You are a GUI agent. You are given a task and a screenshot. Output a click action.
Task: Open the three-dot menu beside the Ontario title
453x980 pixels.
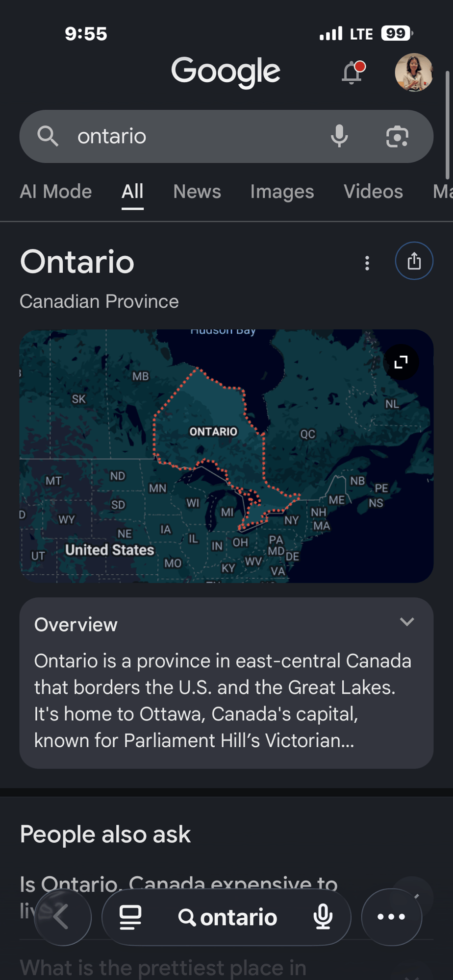click(367, 263)
